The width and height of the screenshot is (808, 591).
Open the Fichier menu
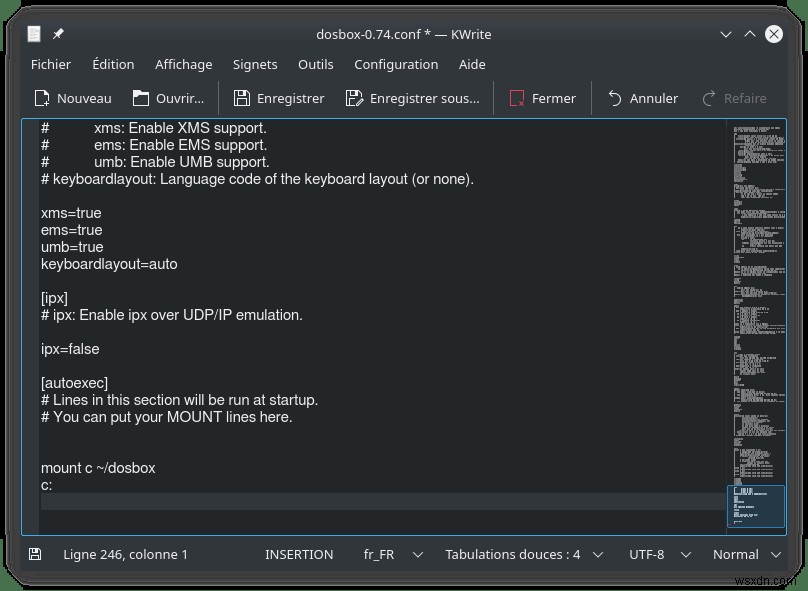[51, 64]
